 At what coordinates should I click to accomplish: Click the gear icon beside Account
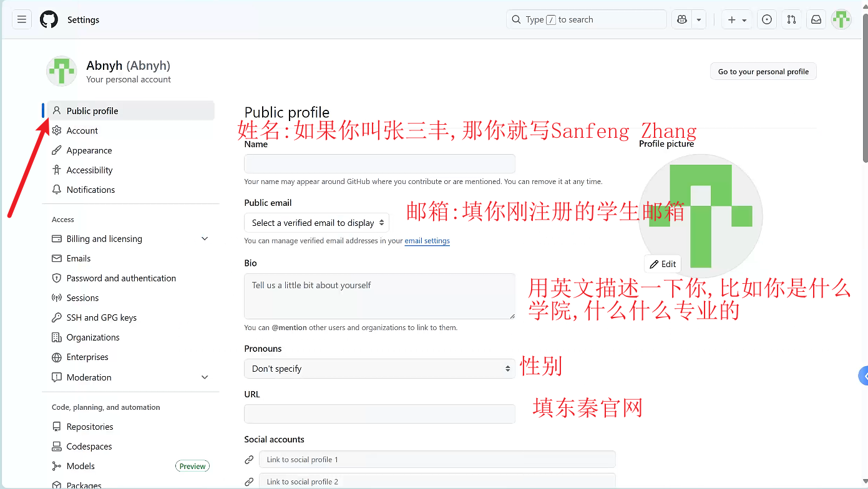pos(57,130)
